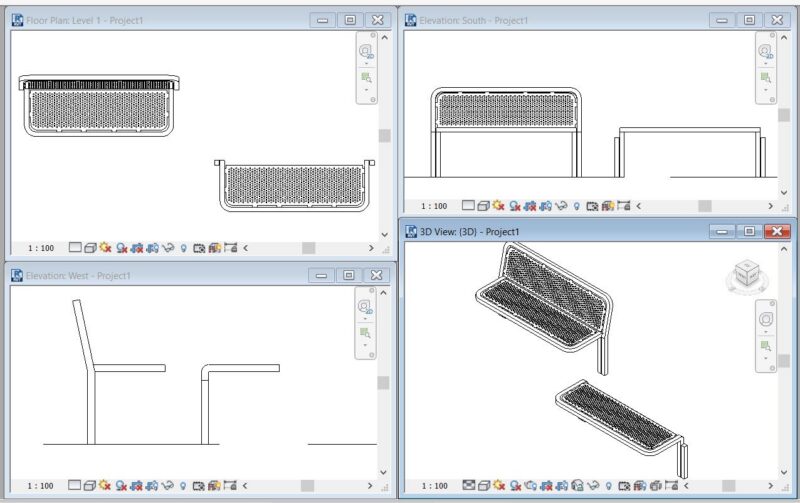Click the Zoom Region tool in 3D navigation bar
This screenshot has width=800, height=503.
766,346
